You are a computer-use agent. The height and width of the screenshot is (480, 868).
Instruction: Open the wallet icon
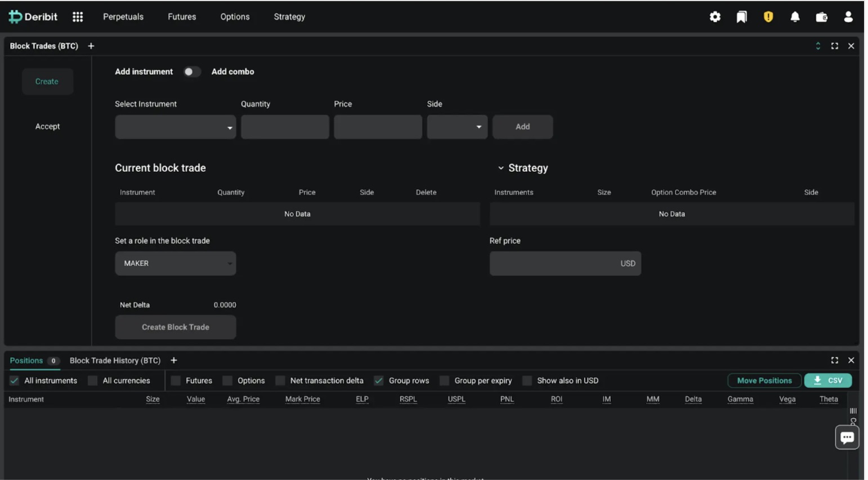821,17
